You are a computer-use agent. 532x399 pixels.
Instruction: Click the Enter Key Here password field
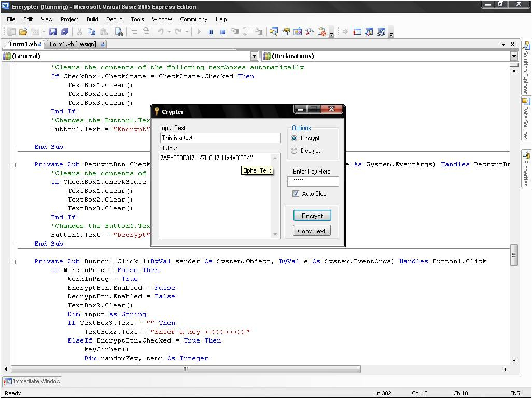(x=313, y=181)
